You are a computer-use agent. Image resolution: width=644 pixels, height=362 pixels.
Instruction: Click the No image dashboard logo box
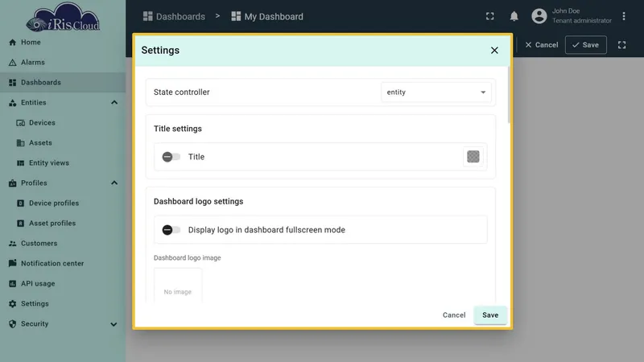click(x=178, y=286)
